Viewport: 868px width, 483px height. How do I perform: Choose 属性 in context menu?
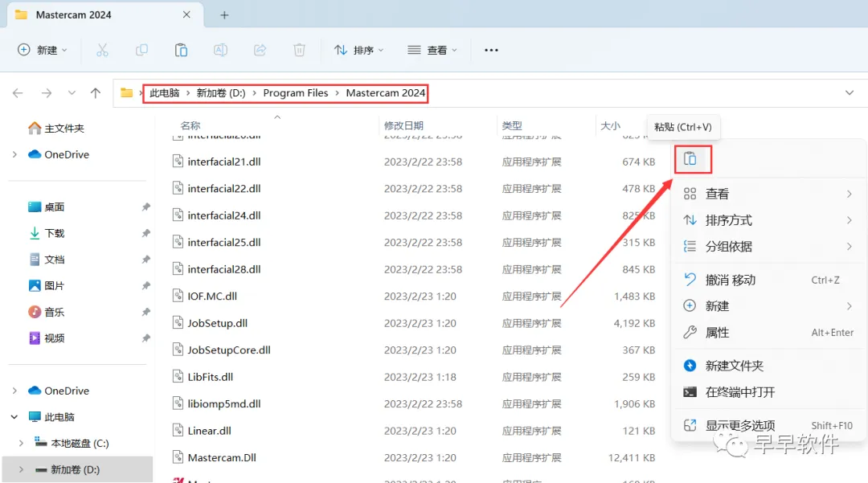click(x=768, y=333)
